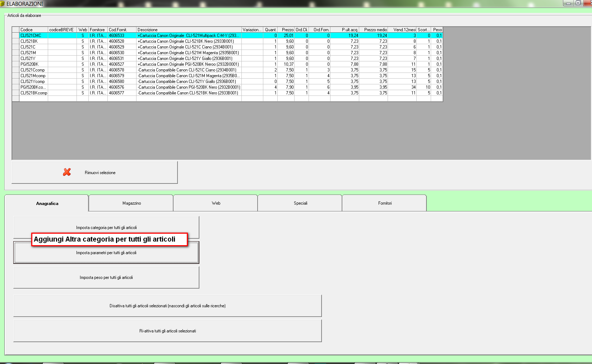This screenshot has height=364, width=592.
Task: Select the Anagrafica tab
Action: (x=47, y=204)
